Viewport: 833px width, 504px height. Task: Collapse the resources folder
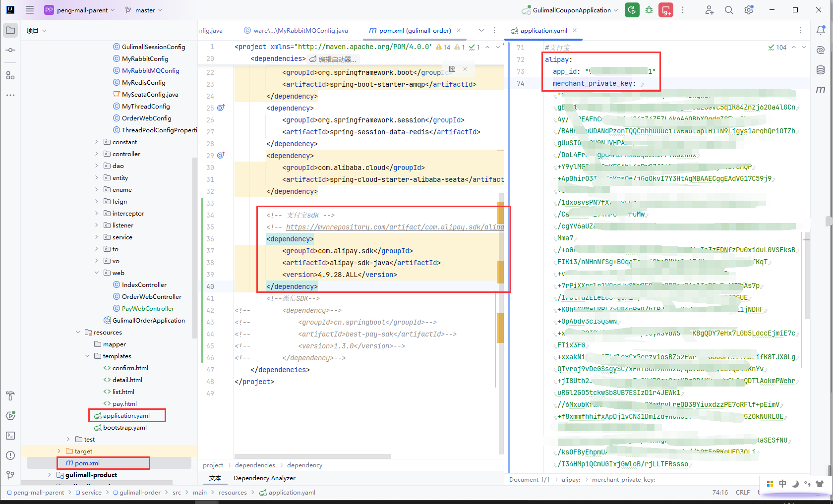(78, 332)
